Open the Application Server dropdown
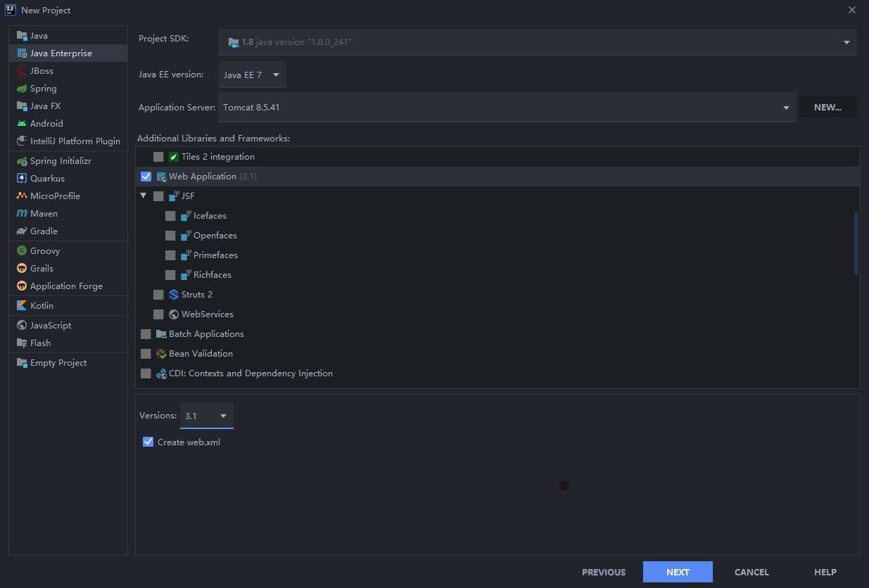 tap(507, 108)
